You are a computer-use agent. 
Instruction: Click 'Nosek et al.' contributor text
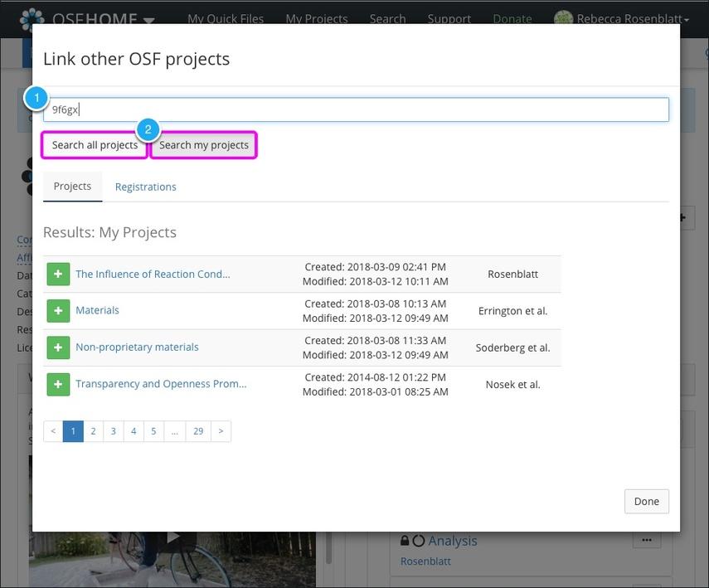click(x=512, y=385)
